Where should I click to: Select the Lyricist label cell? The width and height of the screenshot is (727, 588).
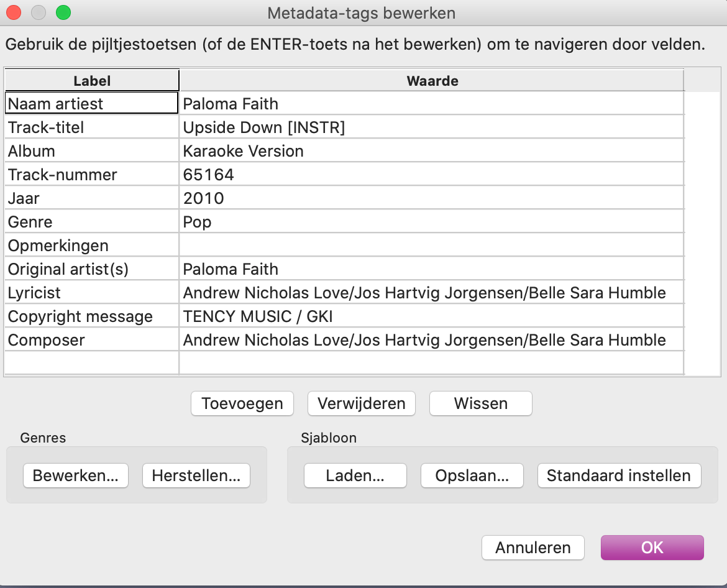pos(92,293)
